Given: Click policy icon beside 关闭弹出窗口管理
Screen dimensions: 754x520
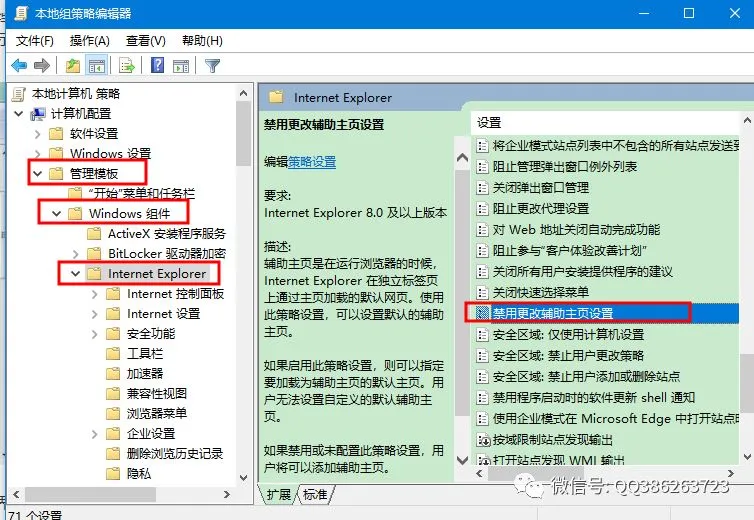Looking at the screenshot, I should (x=482, y=188).
